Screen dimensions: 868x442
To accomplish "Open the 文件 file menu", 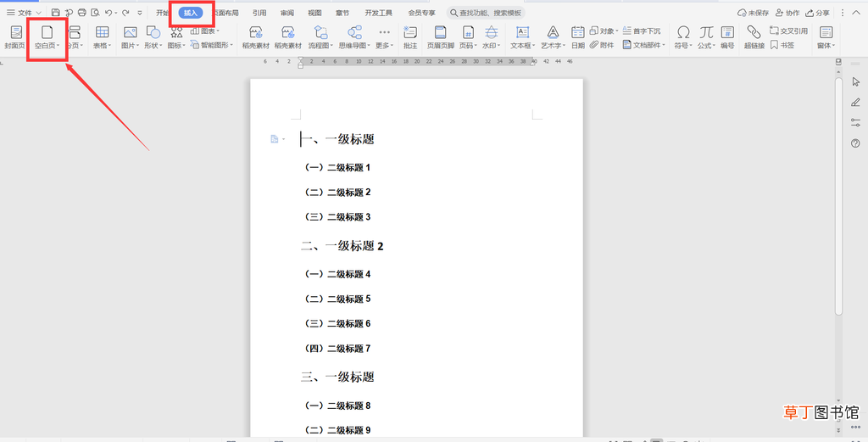I will coord(23,12).
